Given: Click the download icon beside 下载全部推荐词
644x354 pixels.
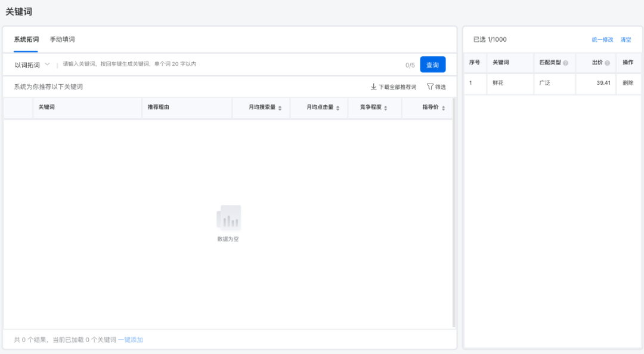Looking at the screenshot, I should (x=373, y=87).
